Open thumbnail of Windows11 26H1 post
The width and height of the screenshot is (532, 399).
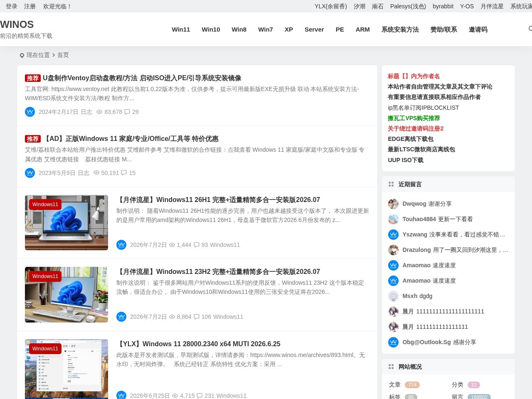pos(66,222)
